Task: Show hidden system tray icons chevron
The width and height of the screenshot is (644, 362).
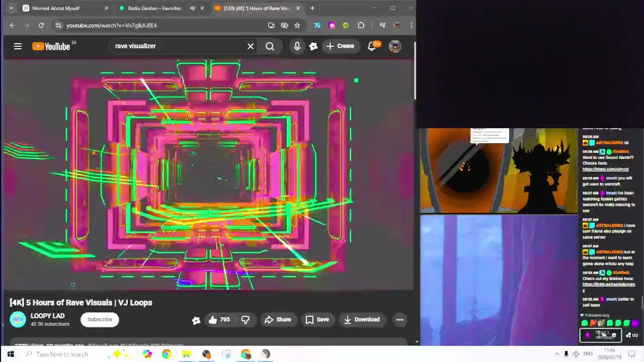Action: coord(556,354)
